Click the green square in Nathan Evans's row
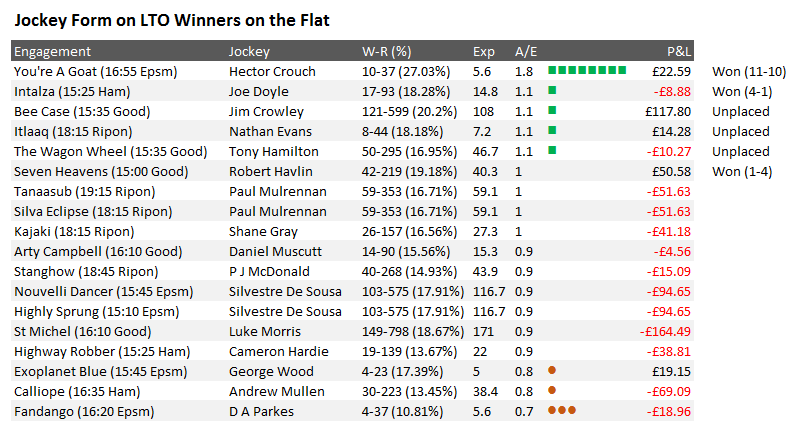 click(x=552, y=130)
